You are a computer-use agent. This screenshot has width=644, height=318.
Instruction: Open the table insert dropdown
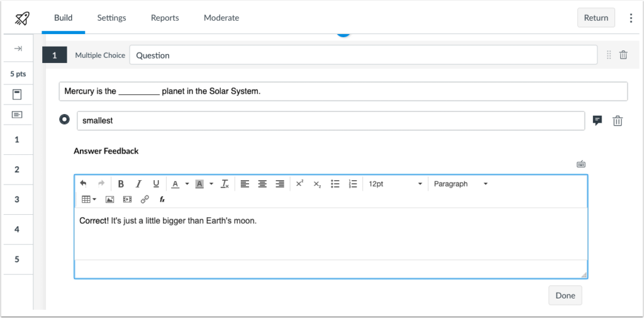[89, 199]
